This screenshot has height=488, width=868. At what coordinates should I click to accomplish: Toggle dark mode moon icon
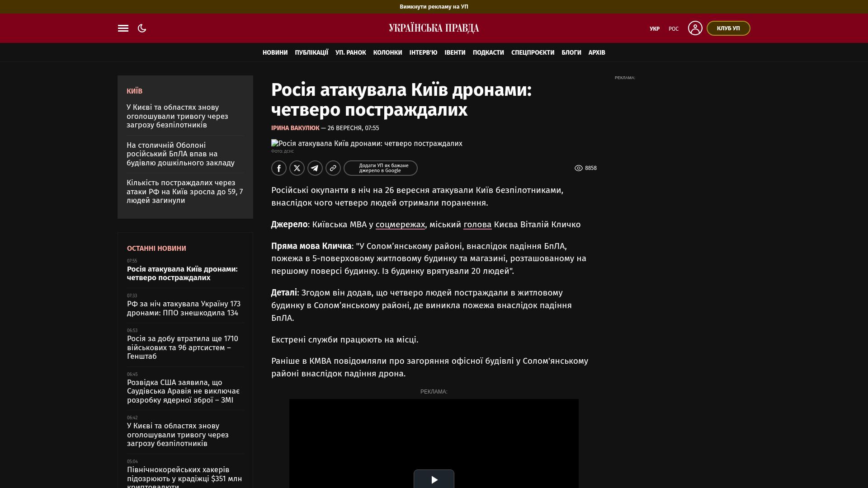142,28
